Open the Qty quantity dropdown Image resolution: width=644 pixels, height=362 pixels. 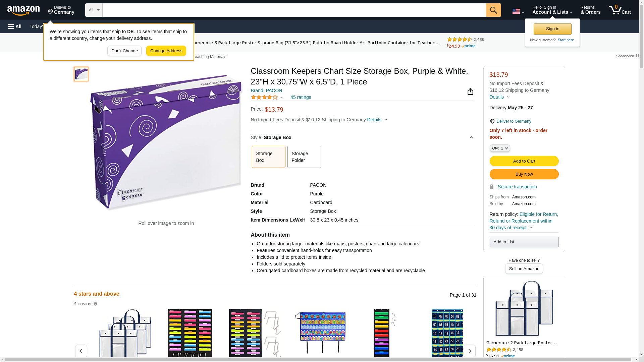tap(499, 148)
